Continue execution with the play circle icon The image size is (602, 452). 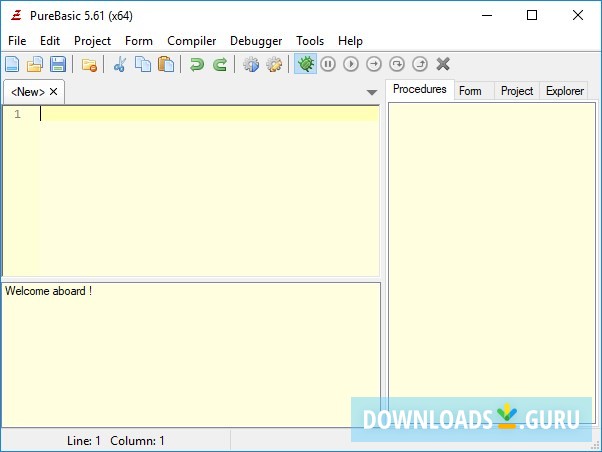tap(351, 64)
